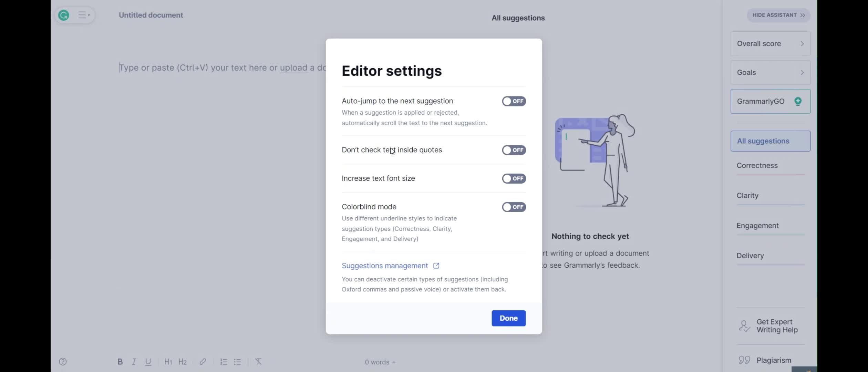Apply Heading 2 style
868x372 pixels.
click(x=183, y=362)
